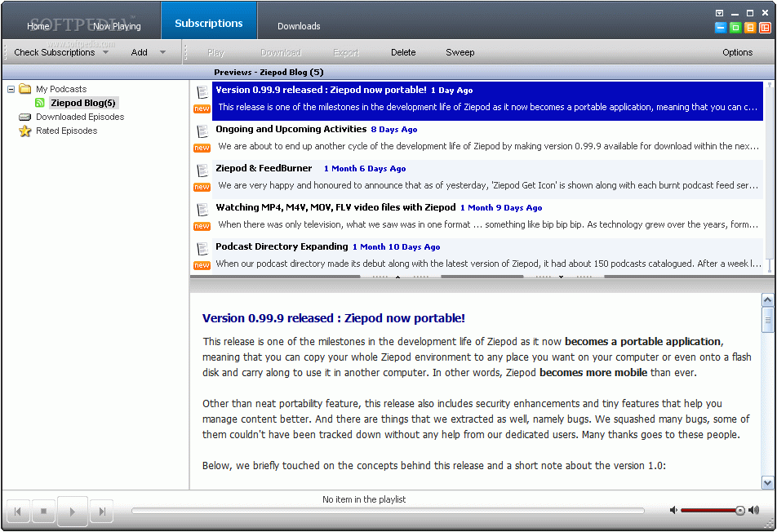The height and width of the screenshot is (532, 777).
Task: Click the orange layout mode icon
Action: tap(750, 29)
